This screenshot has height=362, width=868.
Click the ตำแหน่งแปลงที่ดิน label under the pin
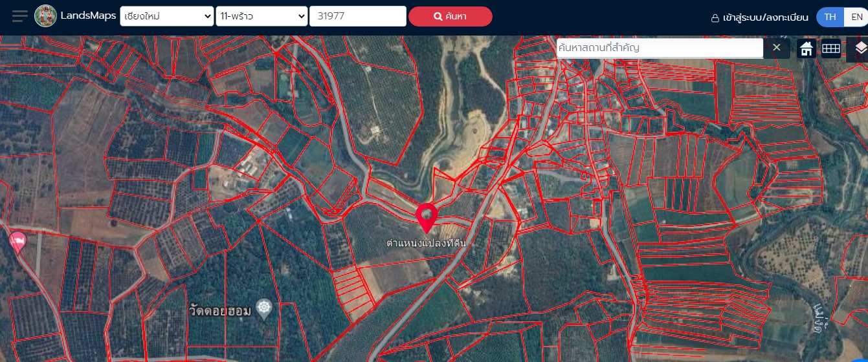coord(426,244)
